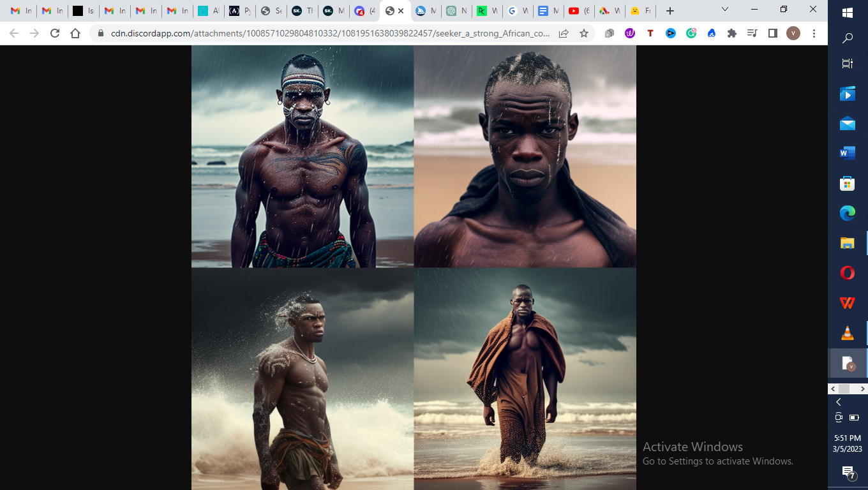The image size is (868, 490).
Task: Switch to the YouTube tab
Action: coord(580,11)
